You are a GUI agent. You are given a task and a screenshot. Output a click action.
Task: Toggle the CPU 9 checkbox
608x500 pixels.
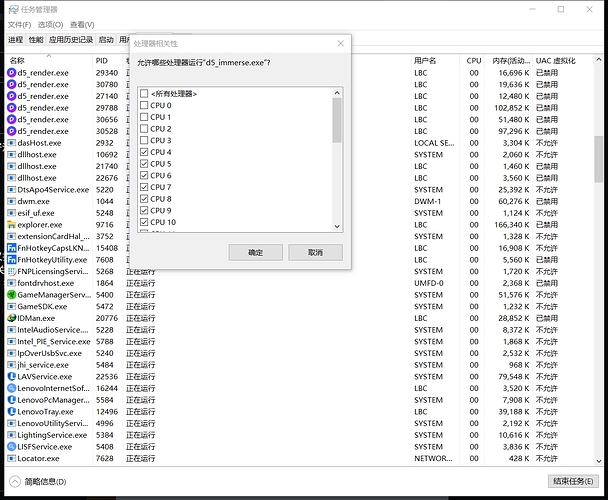click(x=144, y=210)
